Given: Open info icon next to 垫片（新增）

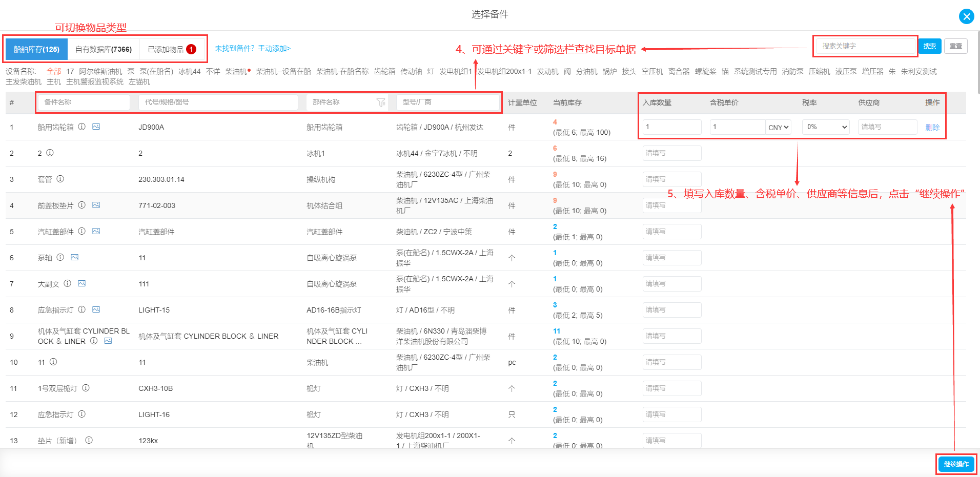Looking at the screenshot, I should 89,440.
